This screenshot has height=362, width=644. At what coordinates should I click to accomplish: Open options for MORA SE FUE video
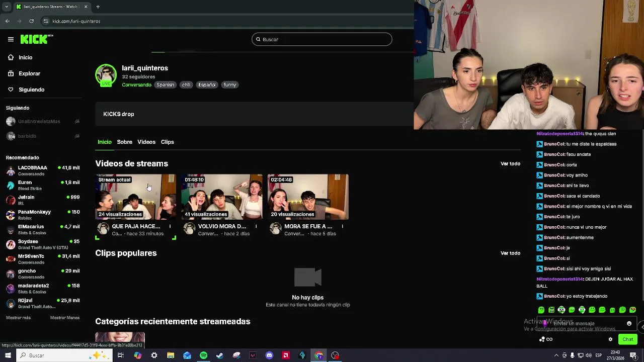[342, 226]
